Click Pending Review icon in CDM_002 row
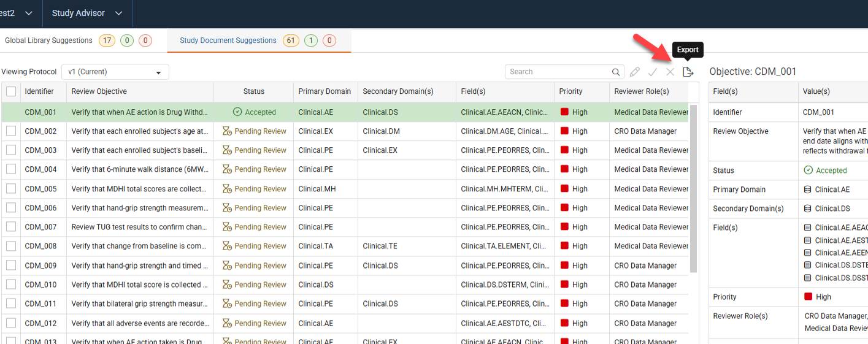Viewport: 868px width, 344px height. [227, 131]
